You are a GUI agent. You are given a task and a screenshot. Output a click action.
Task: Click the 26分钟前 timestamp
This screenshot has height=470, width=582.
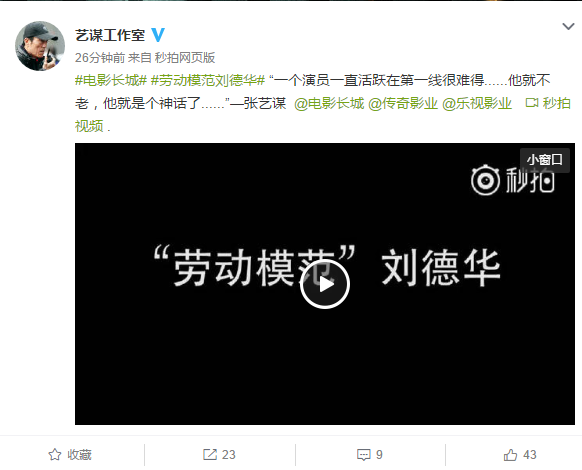pyautogui.click(x=100, y=58)
